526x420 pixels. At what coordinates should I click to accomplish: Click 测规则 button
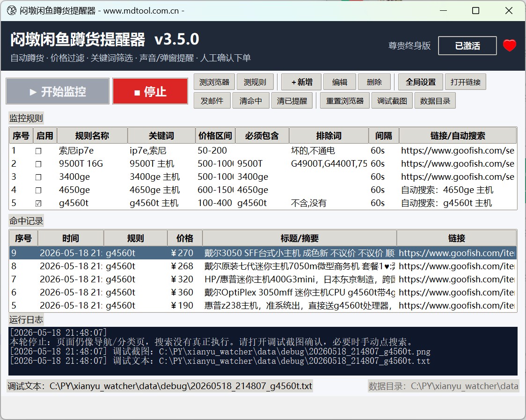255,82
